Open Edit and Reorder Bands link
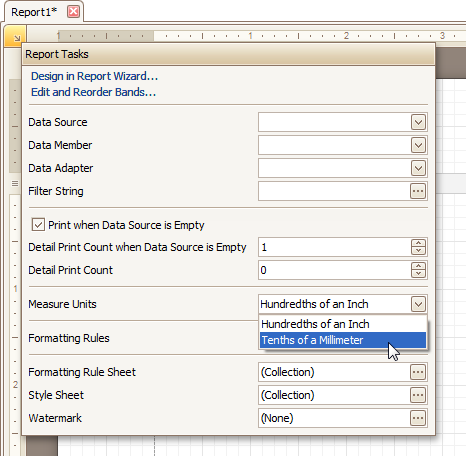Image resolution: width=466 pixels, height=456 pixels. tap(93, 92)
